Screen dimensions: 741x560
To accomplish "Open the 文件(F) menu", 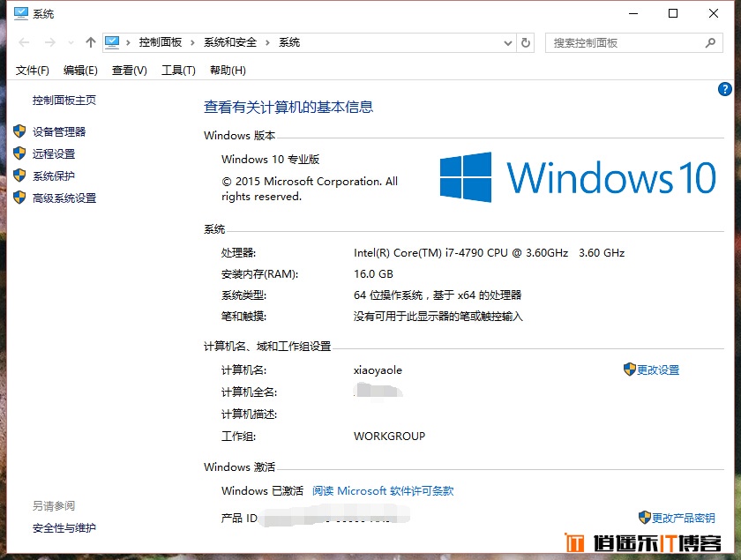I will (32, 71).
